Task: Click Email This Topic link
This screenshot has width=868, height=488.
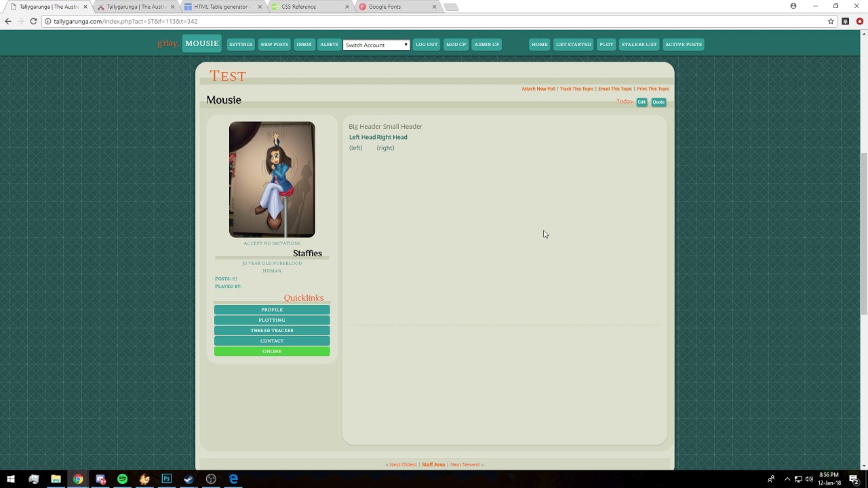Action: tap(615, 89)
